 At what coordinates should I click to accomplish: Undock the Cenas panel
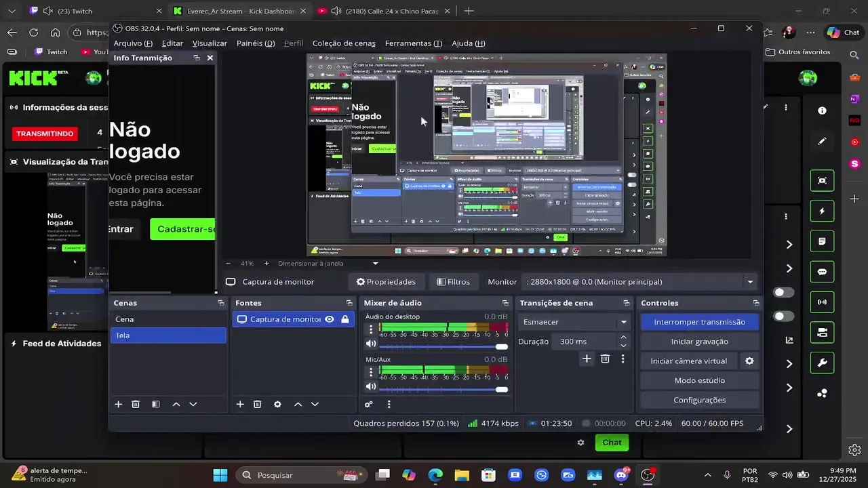tap(220, 303)
